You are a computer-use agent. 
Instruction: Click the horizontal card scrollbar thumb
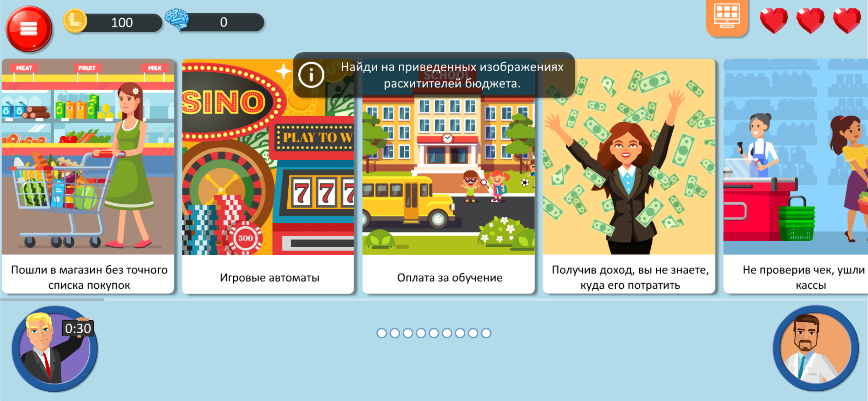point(52,299)
